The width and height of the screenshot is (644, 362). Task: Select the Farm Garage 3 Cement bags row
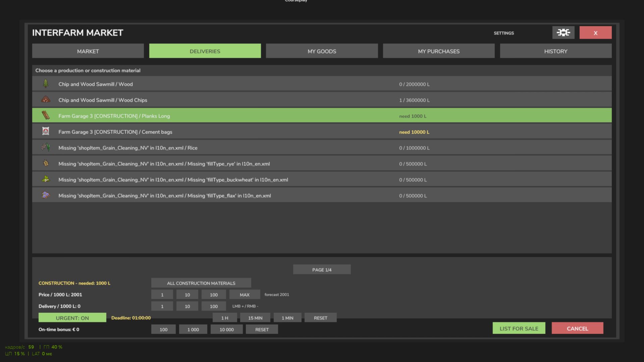tap(322, 132)
